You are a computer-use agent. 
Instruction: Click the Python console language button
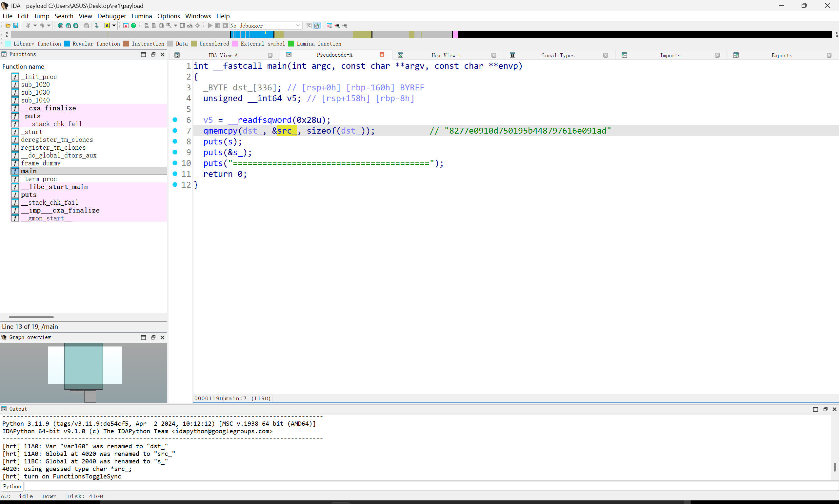click(x=12, y=486)
